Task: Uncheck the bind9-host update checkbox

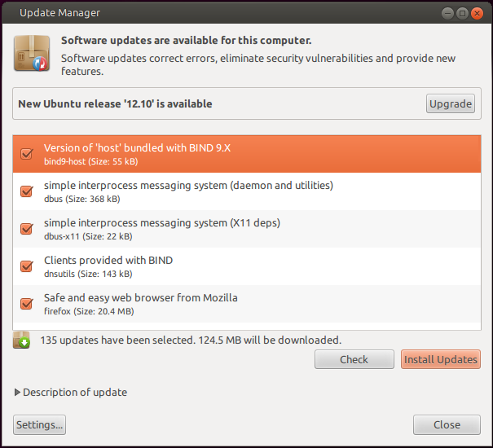Action: [x=27, y=154]
